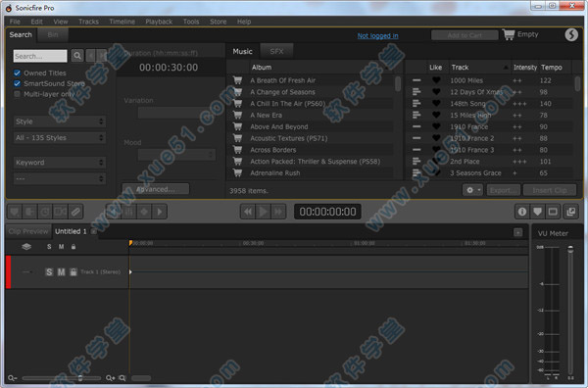
Task: Toggle mute for all tracks in the header
Action: [x=61, y=247]
